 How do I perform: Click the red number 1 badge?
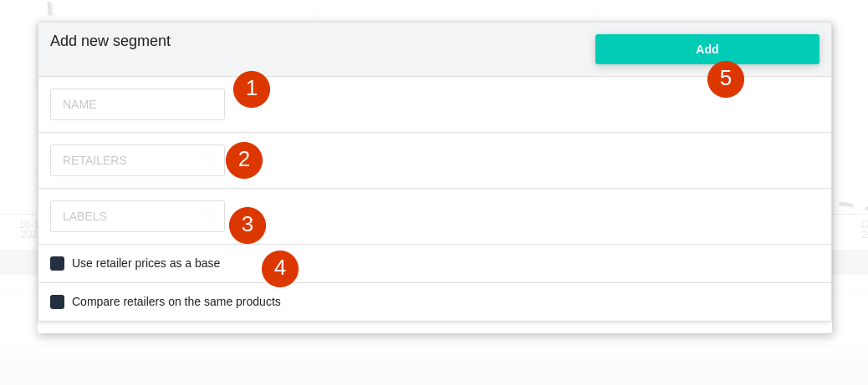pos(252,89)
